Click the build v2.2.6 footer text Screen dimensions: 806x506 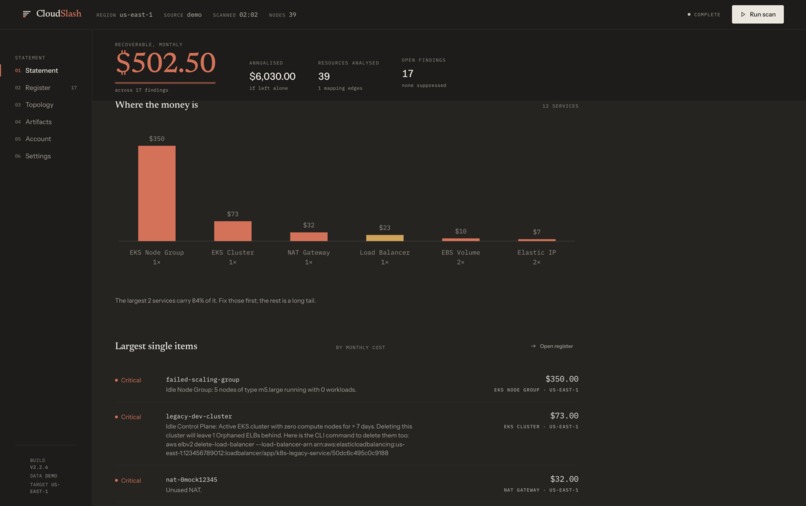39,464
